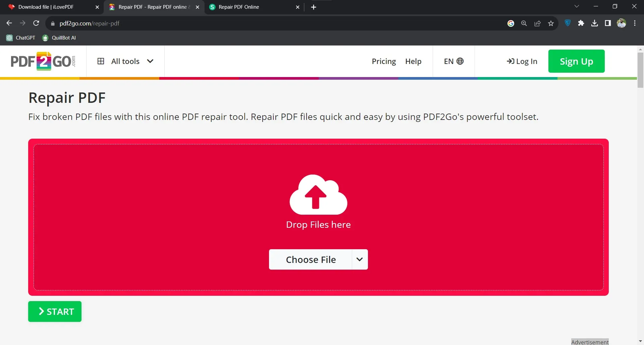Open Brave Shields via the shield icon
This screenshot has width=644, height=345.
click(x=568, y=23)
